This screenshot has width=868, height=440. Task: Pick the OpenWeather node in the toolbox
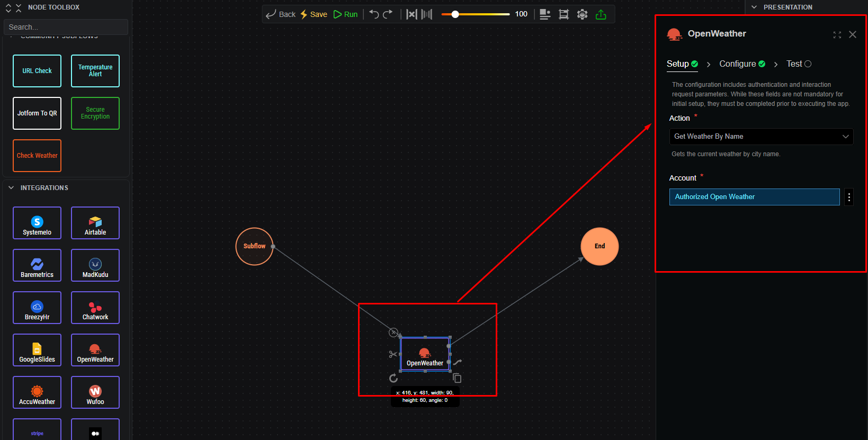95,350
